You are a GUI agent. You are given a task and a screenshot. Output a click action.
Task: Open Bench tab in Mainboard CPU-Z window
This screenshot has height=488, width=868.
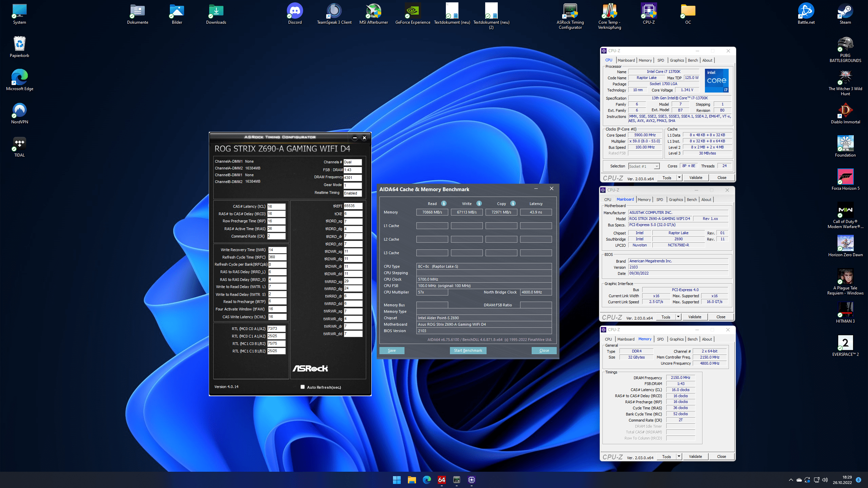coord(692,200)
